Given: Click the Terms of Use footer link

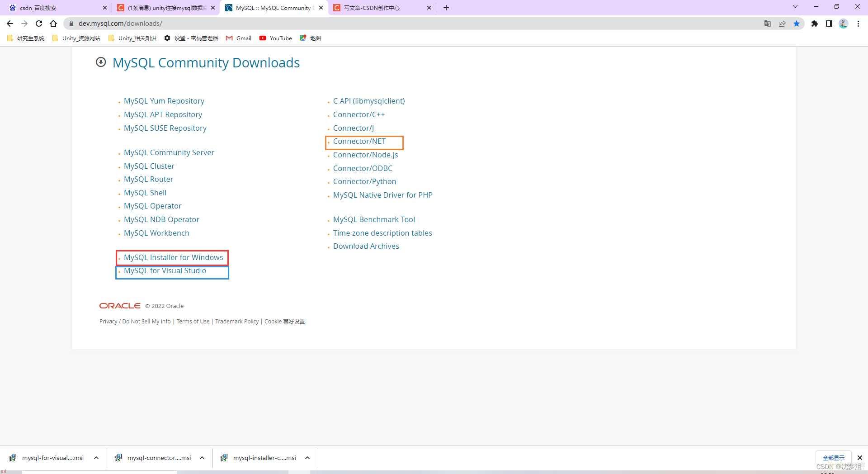Looking at the screenshot, I should coord(193,321).
